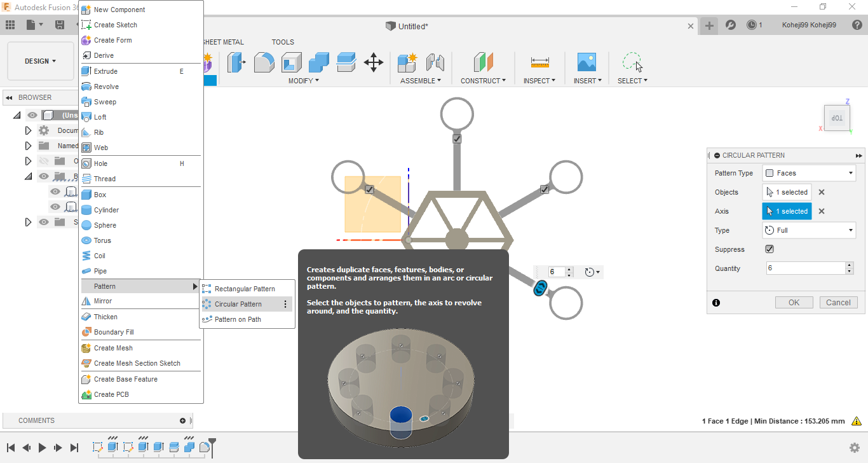Viewport: 868px width, 463px height.
Task: Click the Revolve tool icon
Action: pos(86,86)
